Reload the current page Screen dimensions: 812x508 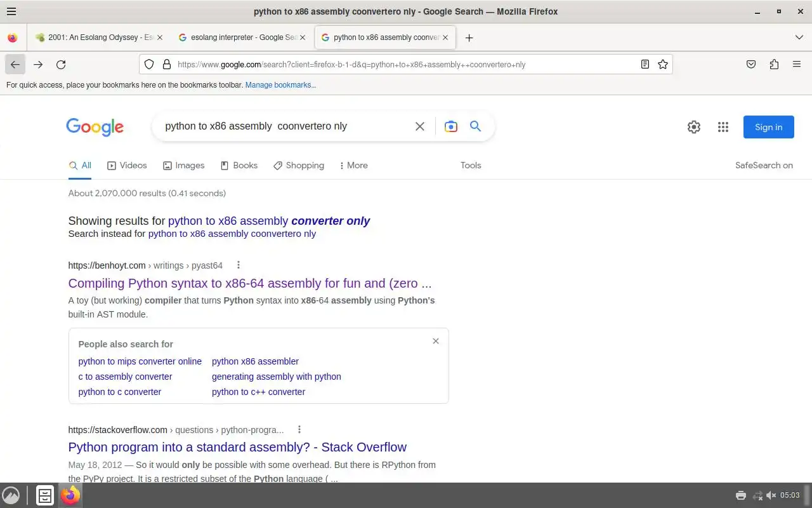click(x=61, y=64)
